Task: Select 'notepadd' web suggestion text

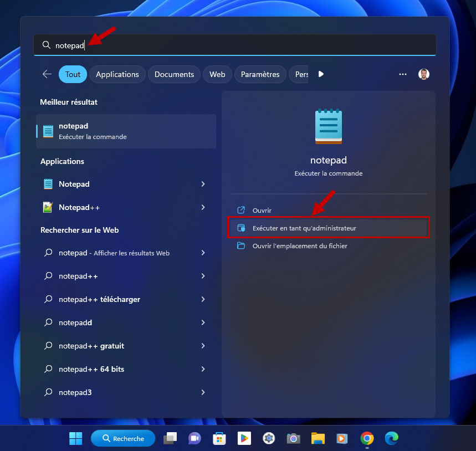Action: click(75, 322)
